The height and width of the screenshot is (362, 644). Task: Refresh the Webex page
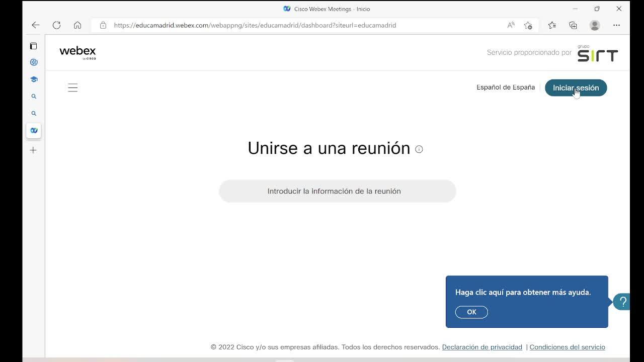point(56,25)
